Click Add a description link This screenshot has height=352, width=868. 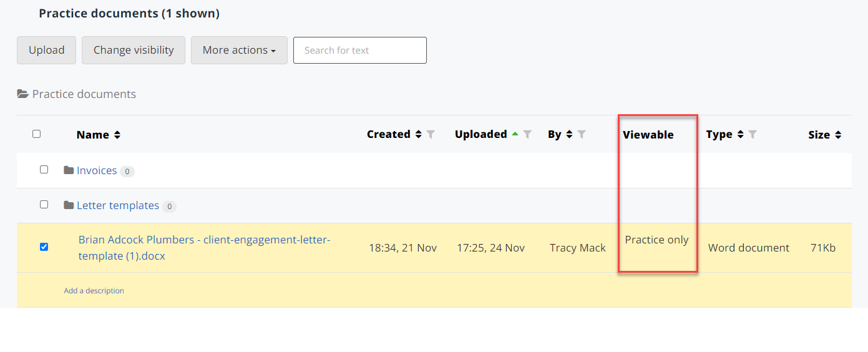click(x=94, y=290)
